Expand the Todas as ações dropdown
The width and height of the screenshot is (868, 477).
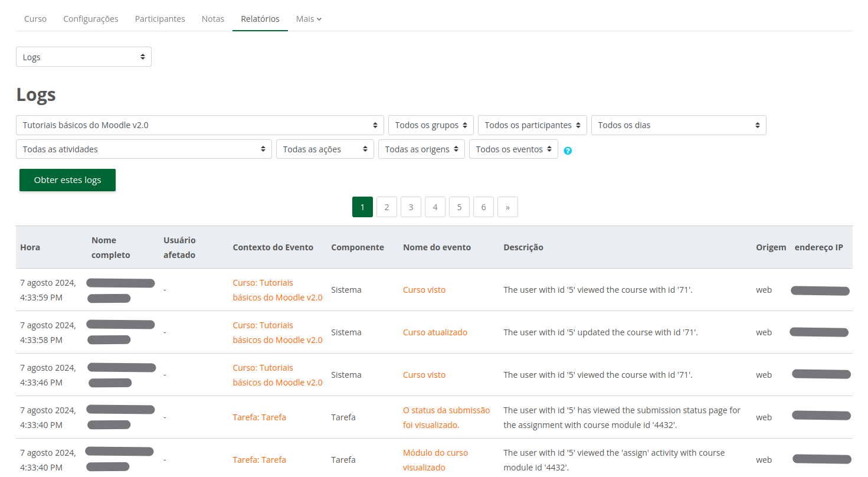point(325,149)
